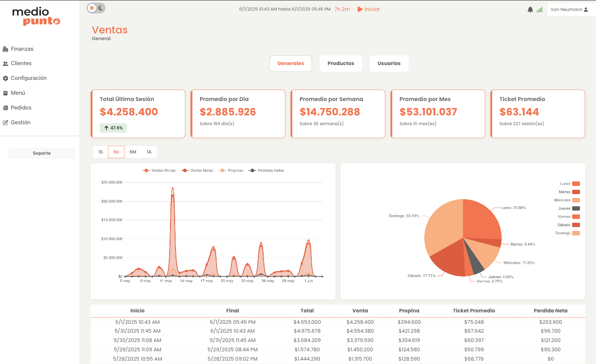Click the Inicio column header
The height and width of the screenshot is (364, 596).
(137, 311)
